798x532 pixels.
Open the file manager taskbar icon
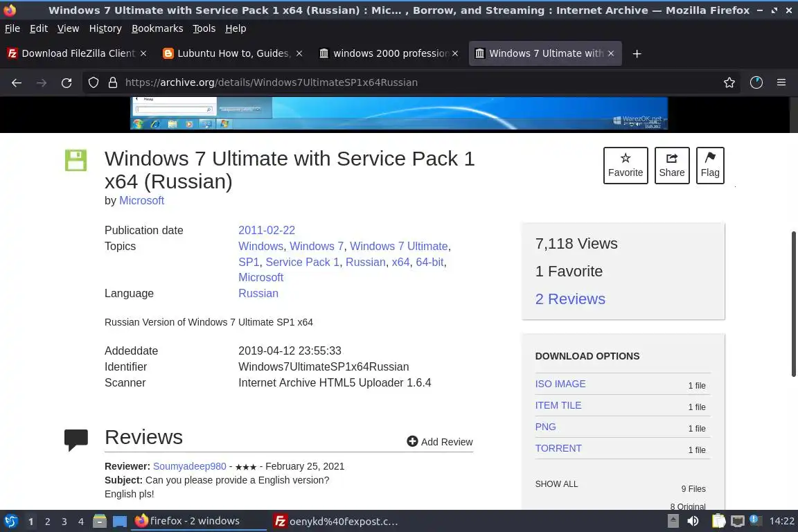[100, 521]
